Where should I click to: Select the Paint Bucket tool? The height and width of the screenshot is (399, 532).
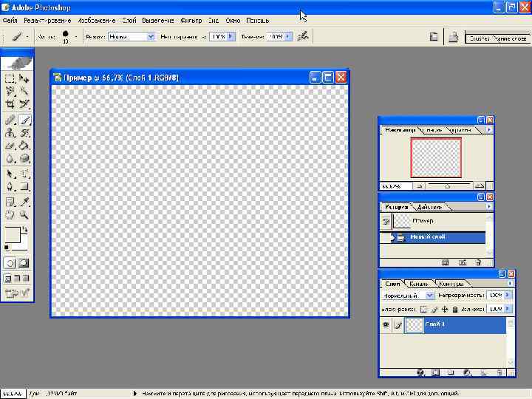[24, 146]
